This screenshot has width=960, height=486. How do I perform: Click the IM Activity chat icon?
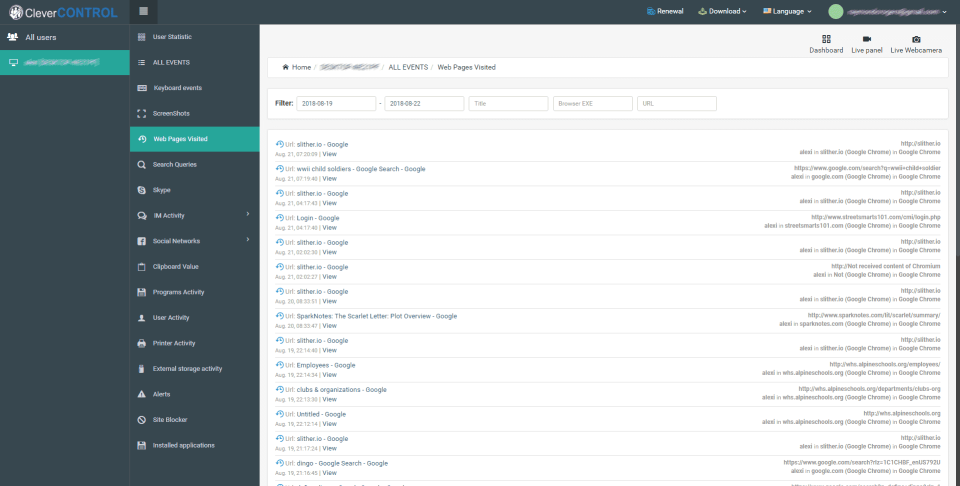coord(141,215)
